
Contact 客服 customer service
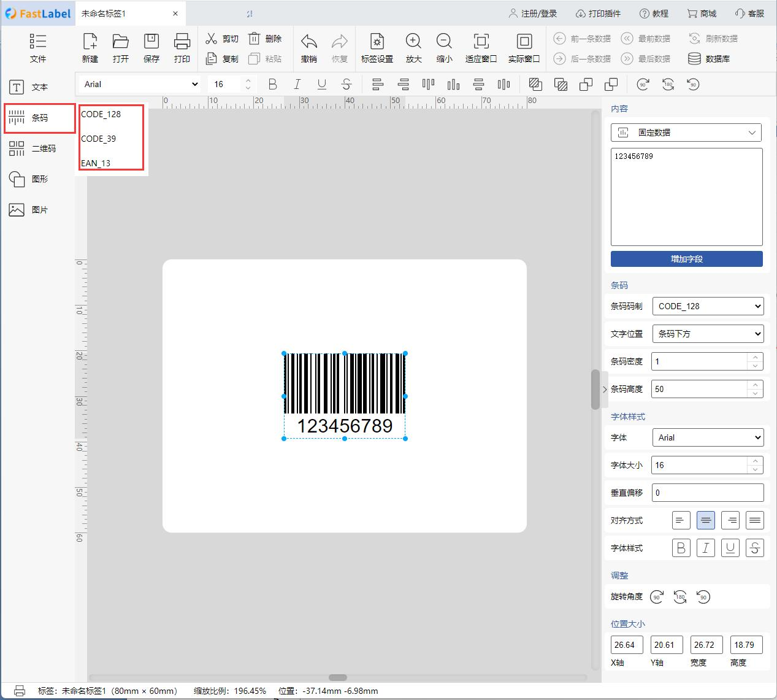[x=749, y=13]
